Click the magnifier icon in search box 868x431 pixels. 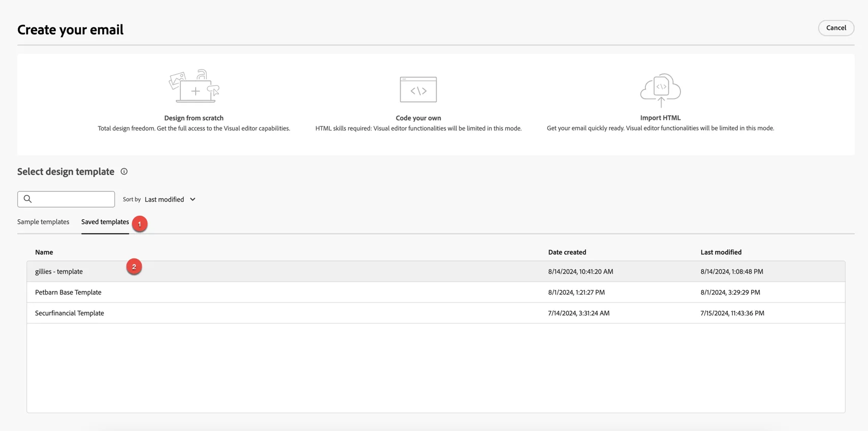(x=28, y=199)
